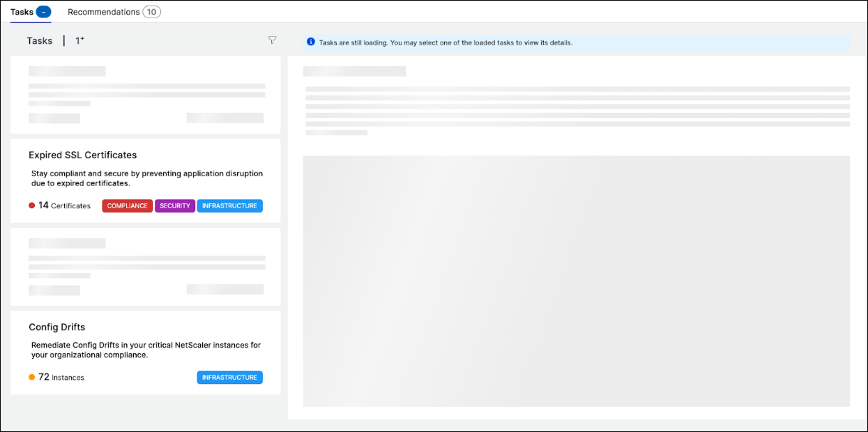Click the large gray detail placeholder panel
Screen dimensions: 868x432
(x=577, y=281)
